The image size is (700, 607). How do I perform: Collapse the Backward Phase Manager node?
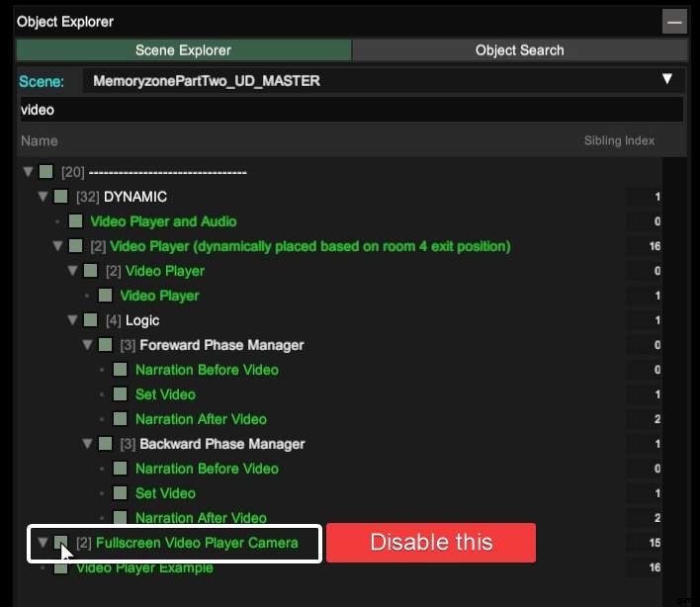(x=87, y=444)
